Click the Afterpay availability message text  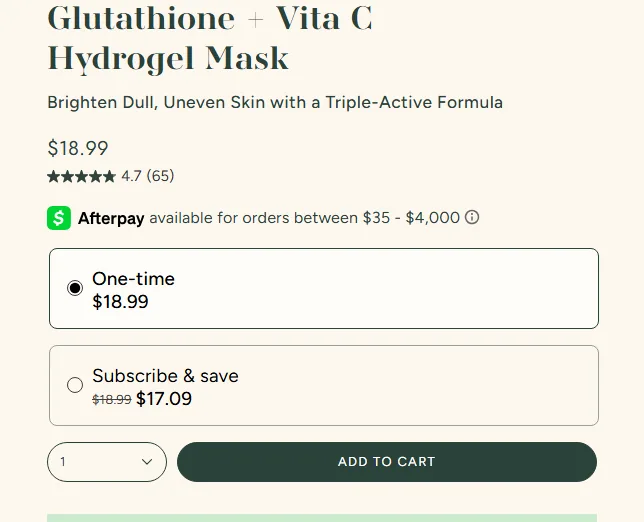coord(304,218)
